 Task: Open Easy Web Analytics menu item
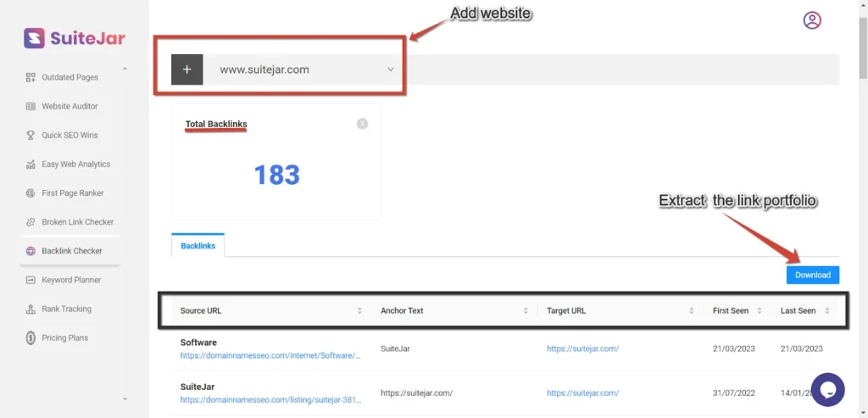[70, 164]
